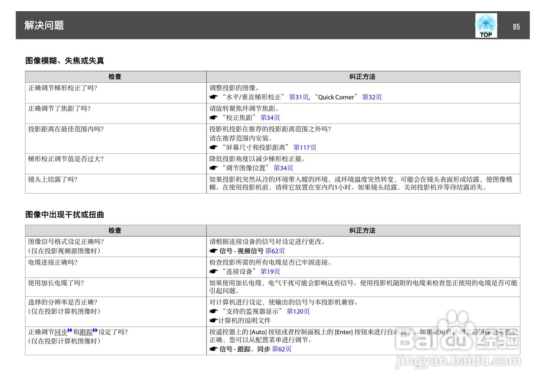Click the text 投影机投影在推荐的投影距离范围之外吗?
Image resolution: width=555 pixels, height=392 pixels.
[x=270, y=129]
